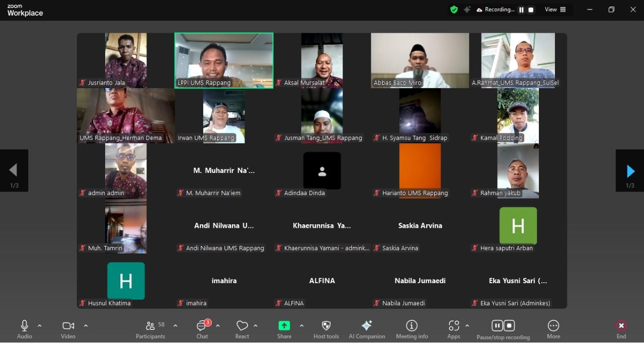Go to next gallery page

pos(630,171)
